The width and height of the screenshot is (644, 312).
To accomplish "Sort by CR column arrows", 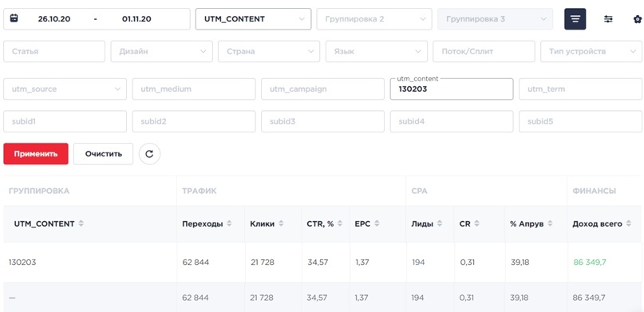I will [476, 223].
